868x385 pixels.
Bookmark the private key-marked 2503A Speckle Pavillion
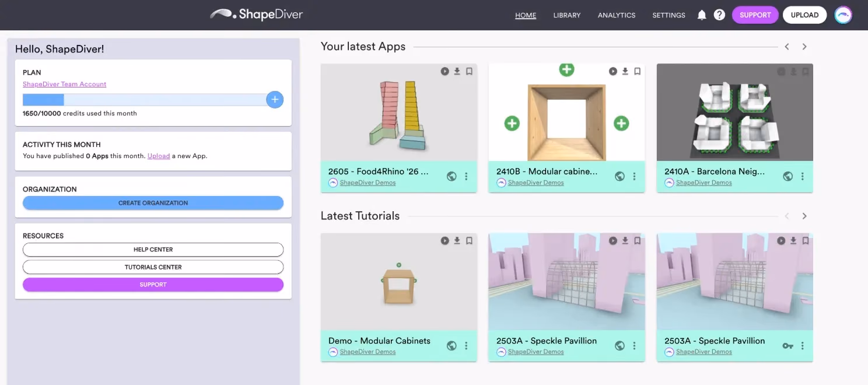[x=805, y=240]
